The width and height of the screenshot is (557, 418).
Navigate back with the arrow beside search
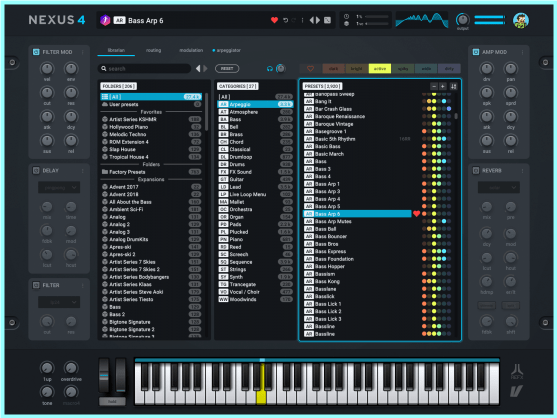tap(198, 69)
